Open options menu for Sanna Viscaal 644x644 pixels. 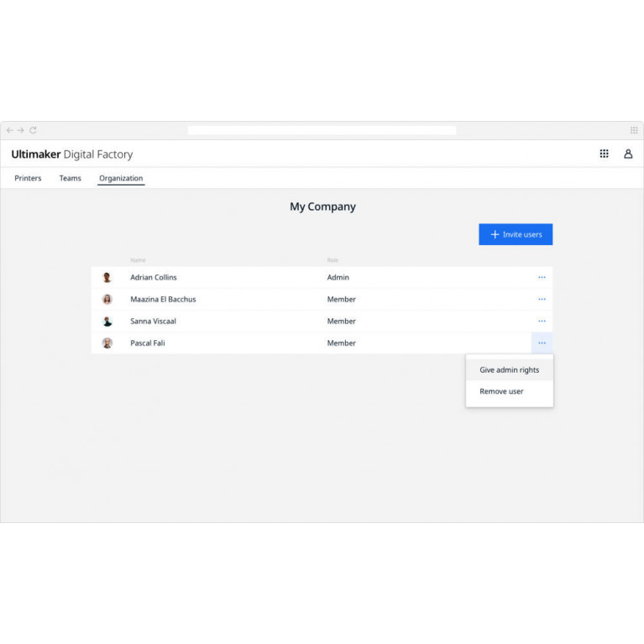point(542,321)
